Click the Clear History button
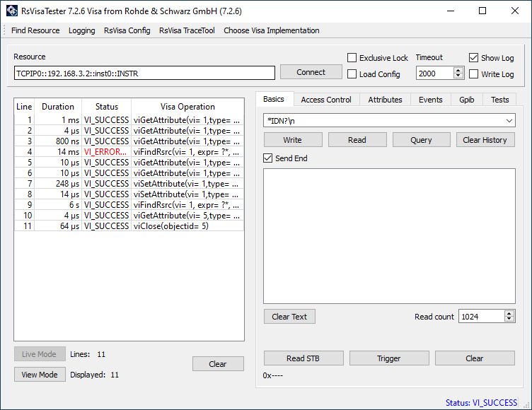532x410 pixels. (x=485, y=140)
